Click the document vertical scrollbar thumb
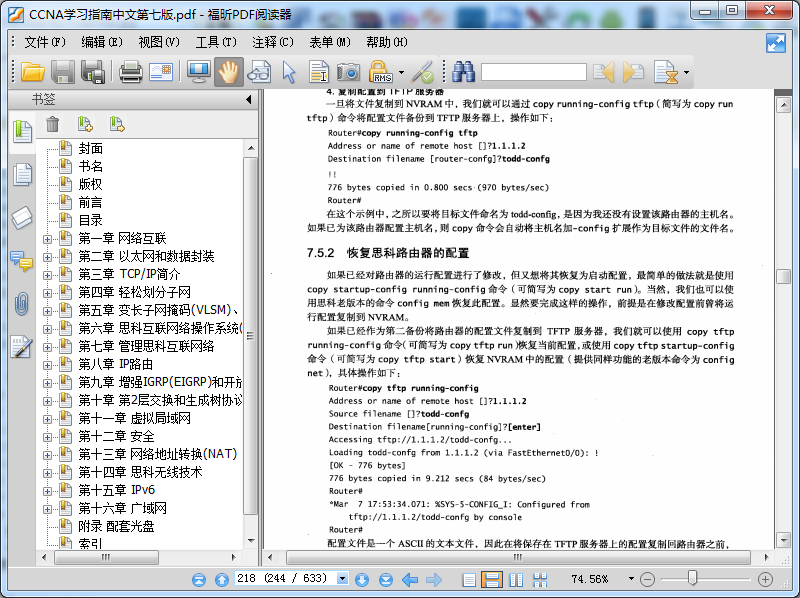The width and height of the screenshot is (800, 598). pos(783,276)
